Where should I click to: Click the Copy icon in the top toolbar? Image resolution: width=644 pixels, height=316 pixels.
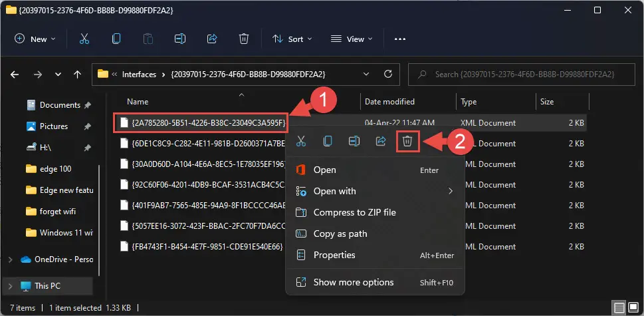click(x=116, y=39)
